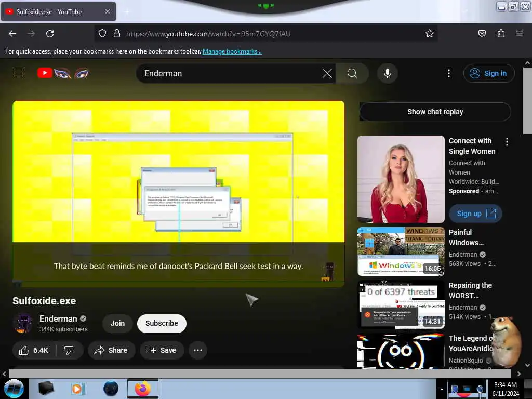
Task: Close the Sulfoxide.exe browser tab
Action: tap(107, 11)
